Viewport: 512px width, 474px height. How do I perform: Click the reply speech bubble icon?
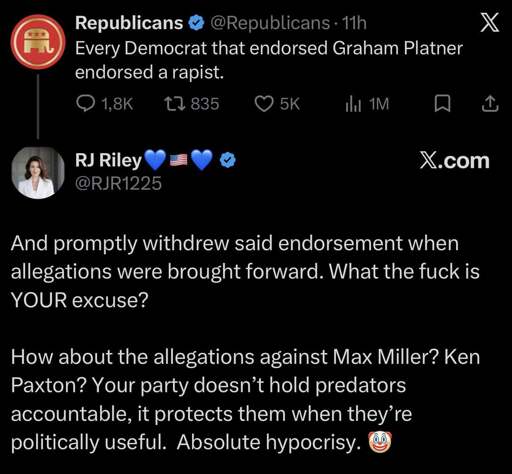click(x=85, y=103)
